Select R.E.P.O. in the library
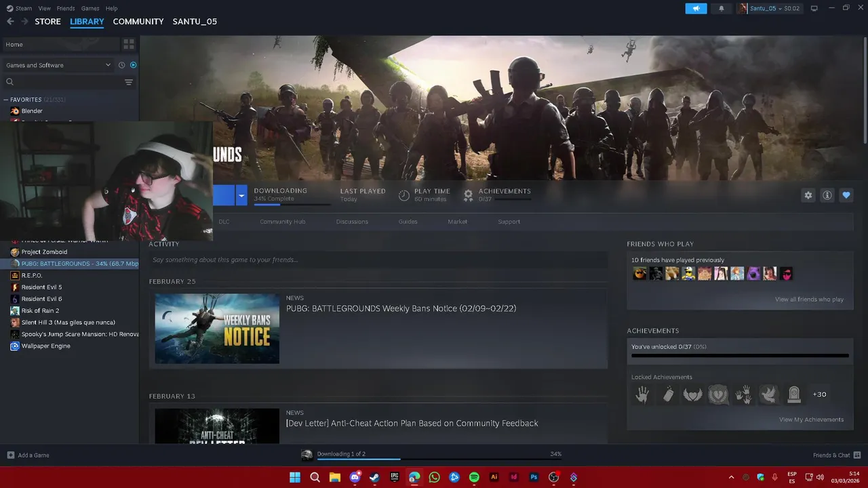The height and width of the screenshot is (488, 868). (x=31, y=275)
